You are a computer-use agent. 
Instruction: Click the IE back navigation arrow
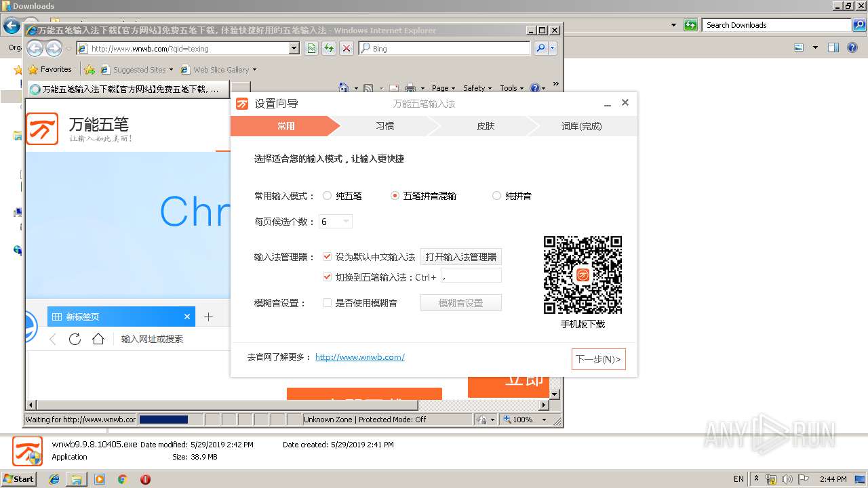click(x=35, y=48)
